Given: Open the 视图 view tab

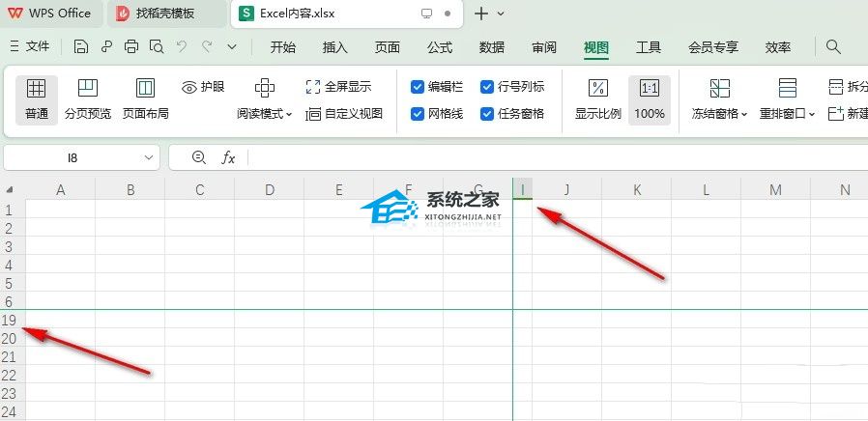Looking at the screenshot, I should [x=596, y=47].
